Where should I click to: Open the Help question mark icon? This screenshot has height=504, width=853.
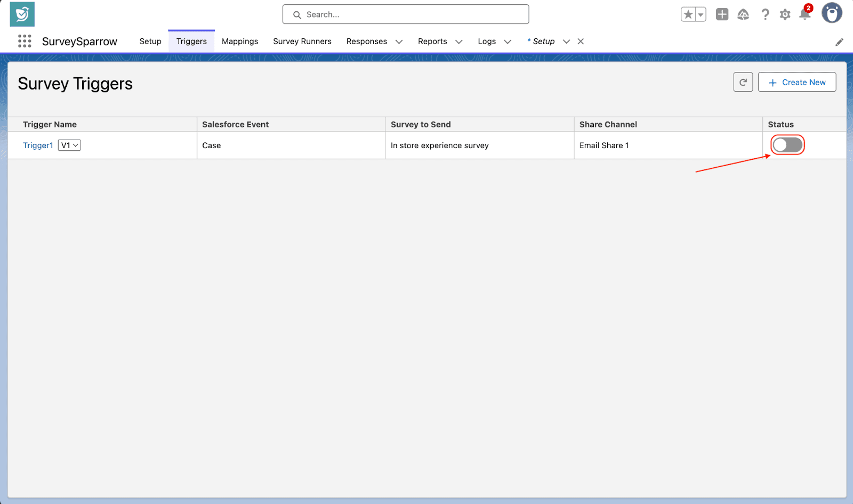[x=765, y=14]
